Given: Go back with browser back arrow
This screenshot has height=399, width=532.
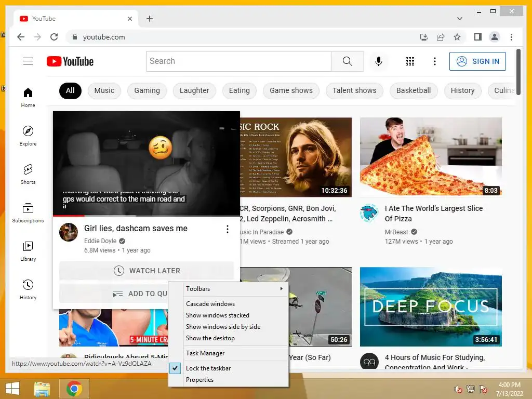Looking at the screenshot, I should [x=21, y=37].
